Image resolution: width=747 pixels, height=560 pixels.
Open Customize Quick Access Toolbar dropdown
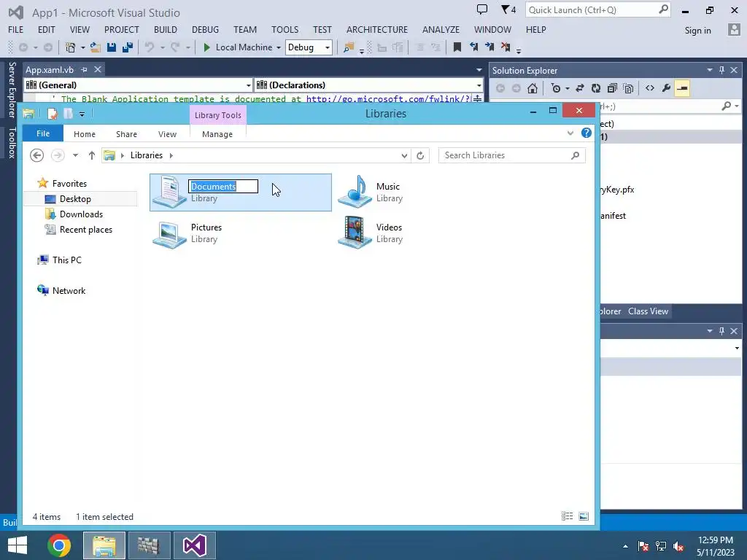(82, 114)
